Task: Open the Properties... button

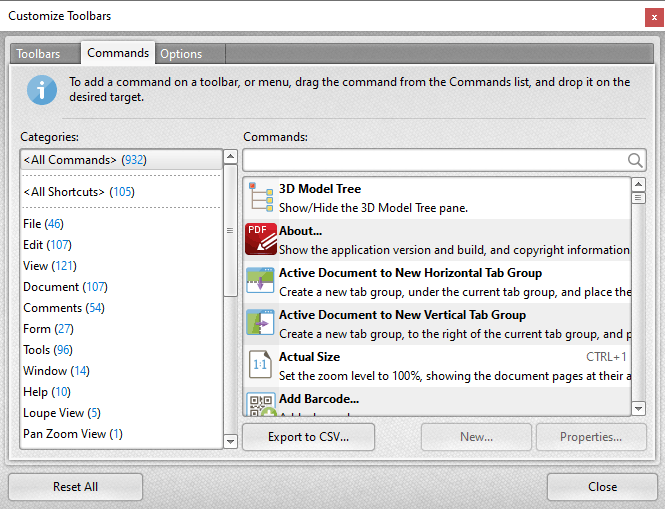Action: (591, 436)
